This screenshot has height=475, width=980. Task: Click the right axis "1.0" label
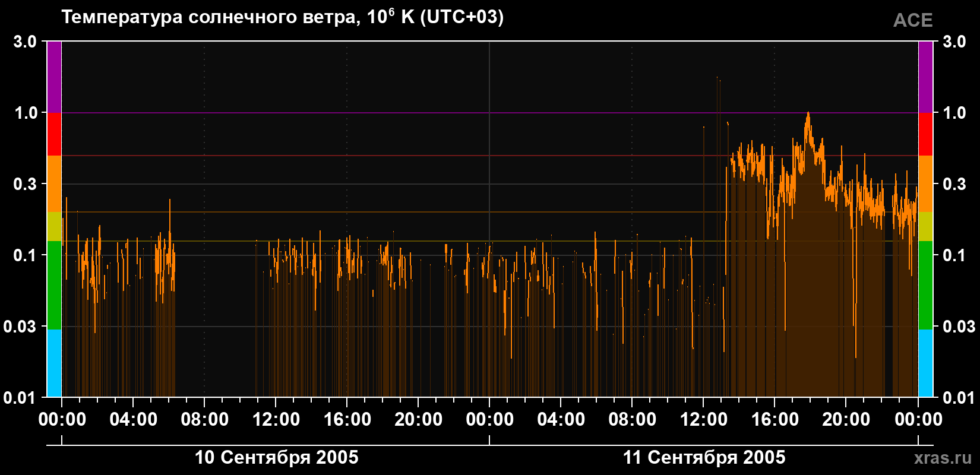954,113
